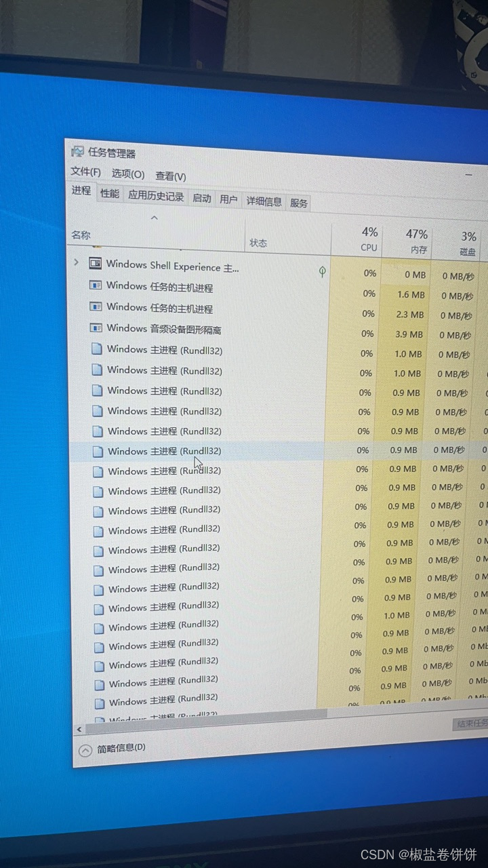Click the sort arrow above the 名称 column

pyautogui.click(x=154, y=218)
